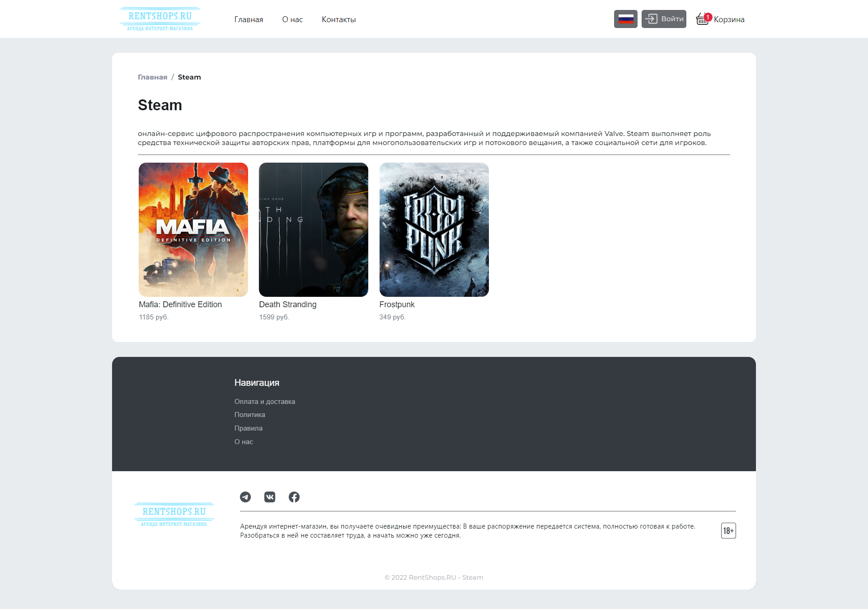Click the 18+ age rating badge

[x=728, y=531]
